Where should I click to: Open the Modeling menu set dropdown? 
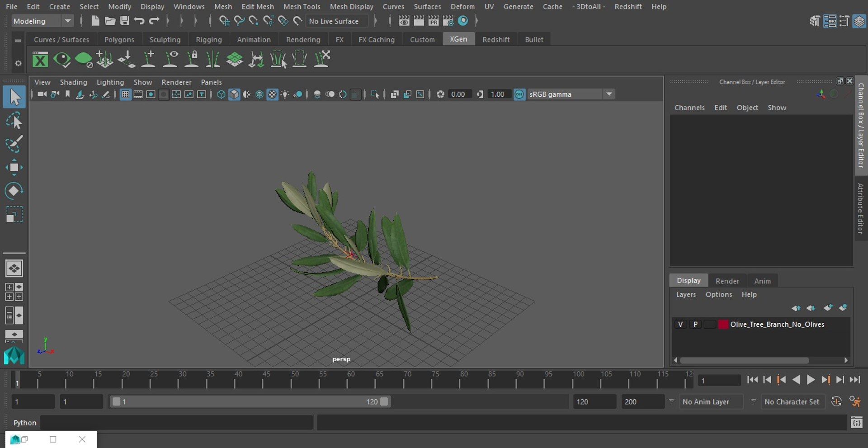pos(42,21)
